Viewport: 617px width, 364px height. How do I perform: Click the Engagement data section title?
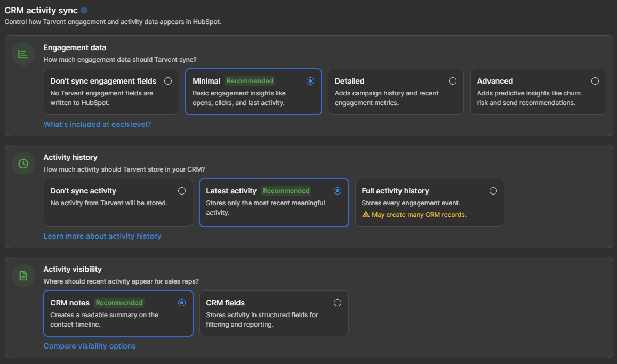click(x=75, y=47)
